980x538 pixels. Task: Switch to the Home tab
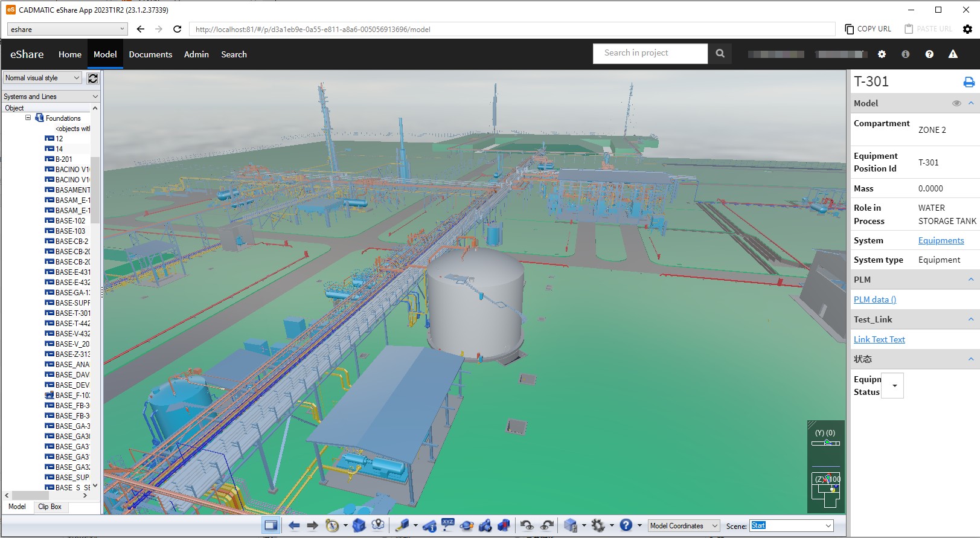pos(70,54)
